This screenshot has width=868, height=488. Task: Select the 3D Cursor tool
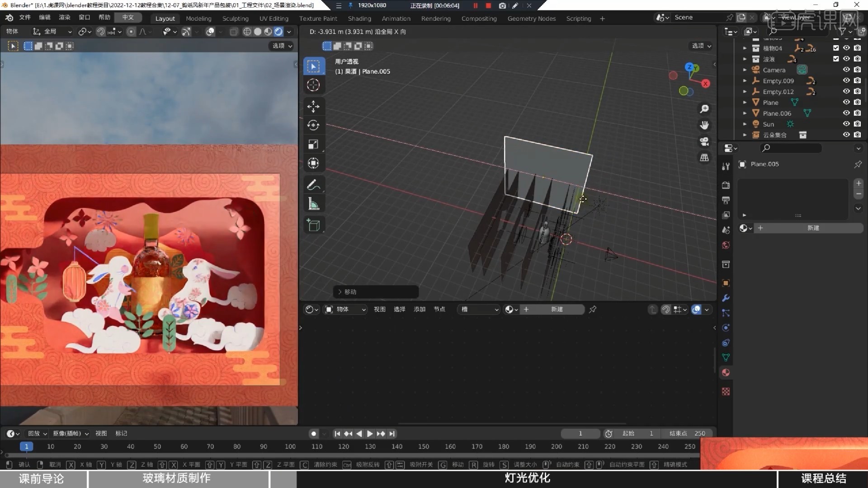(313, 85)
